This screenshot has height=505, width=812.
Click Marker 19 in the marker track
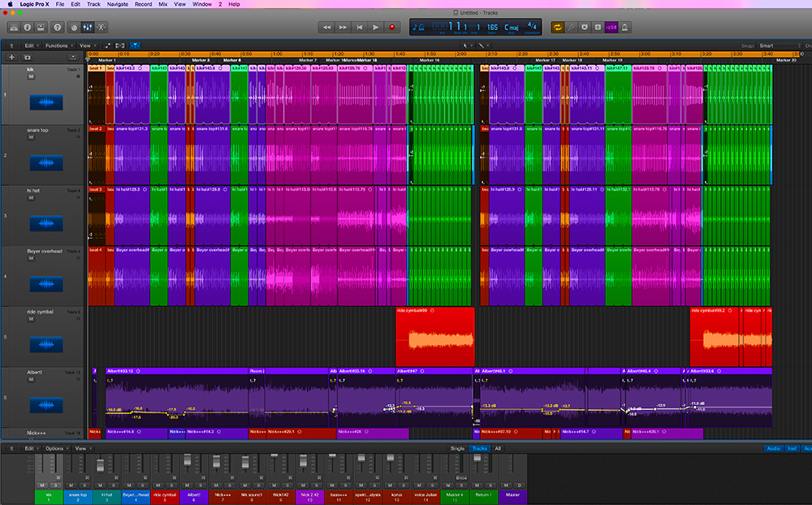[612, 61]
